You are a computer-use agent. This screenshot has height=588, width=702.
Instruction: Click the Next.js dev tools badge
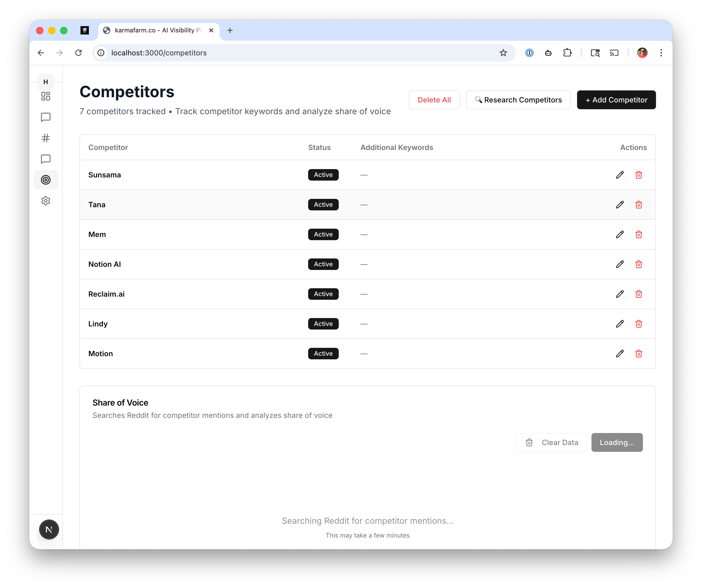49,529
